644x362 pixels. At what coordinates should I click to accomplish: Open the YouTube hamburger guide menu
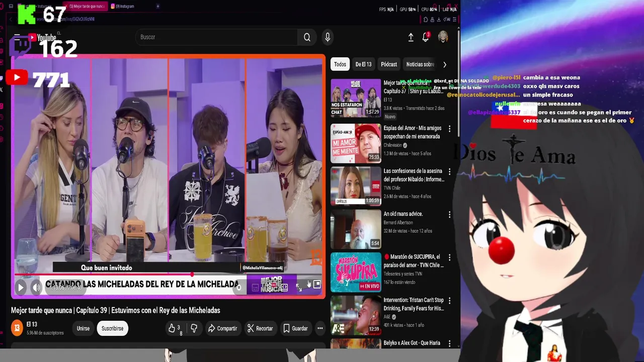[17, 37]
